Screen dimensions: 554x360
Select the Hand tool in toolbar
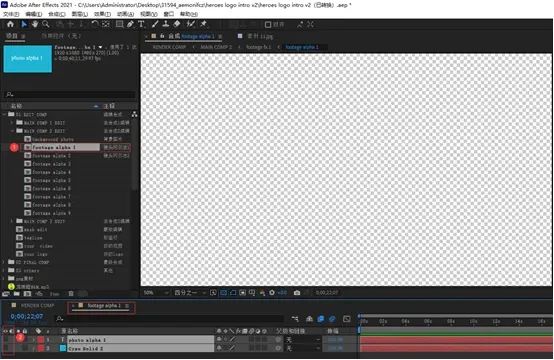[x=35, y=24]
